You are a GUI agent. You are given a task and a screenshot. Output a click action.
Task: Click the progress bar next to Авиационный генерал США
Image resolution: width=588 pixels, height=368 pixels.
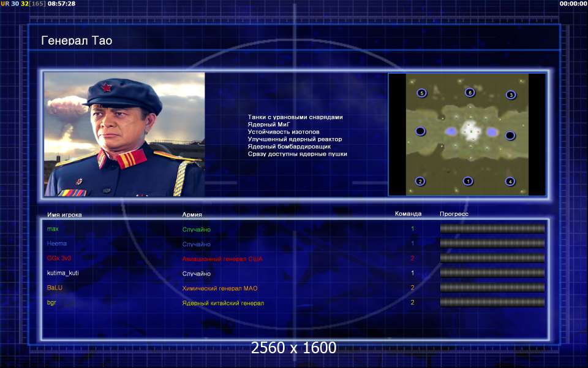pyautogui.click(x=492, y=258)
